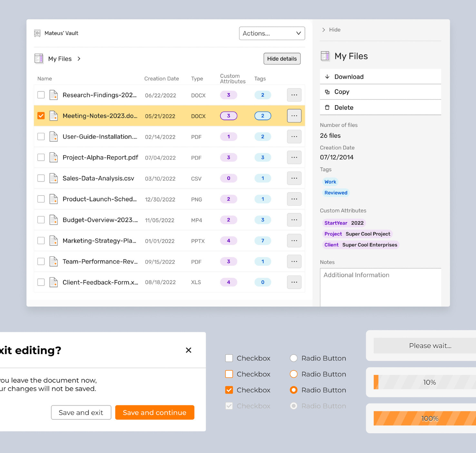Open the Actions dropdown
476x453 pixels.
272,33
